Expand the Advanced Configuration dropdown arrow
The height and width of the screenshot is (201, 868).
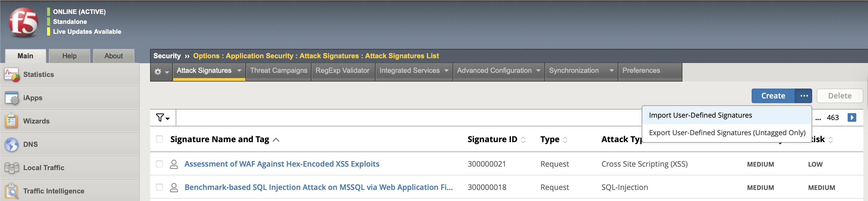pyautogui.click(x=538, y=70)
